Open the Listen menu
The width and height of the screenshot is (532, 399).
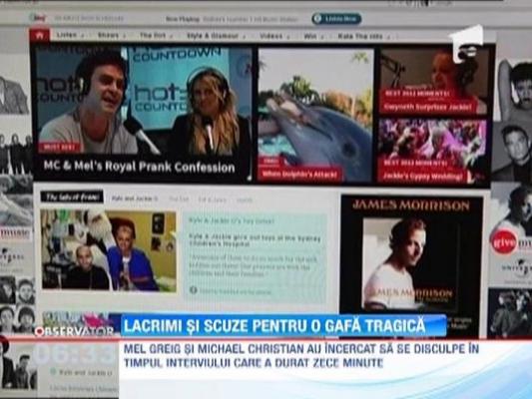[67, 35]
